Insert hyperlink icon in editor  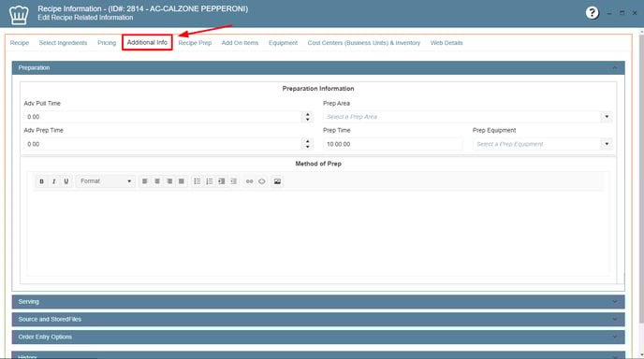249,181
